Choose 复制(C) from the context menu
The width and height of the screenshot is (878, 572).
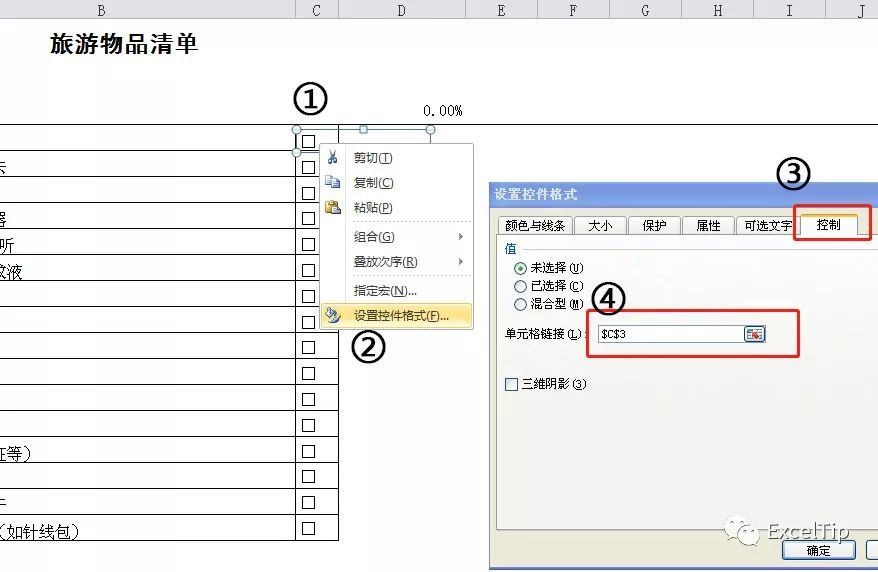(396, 182)
